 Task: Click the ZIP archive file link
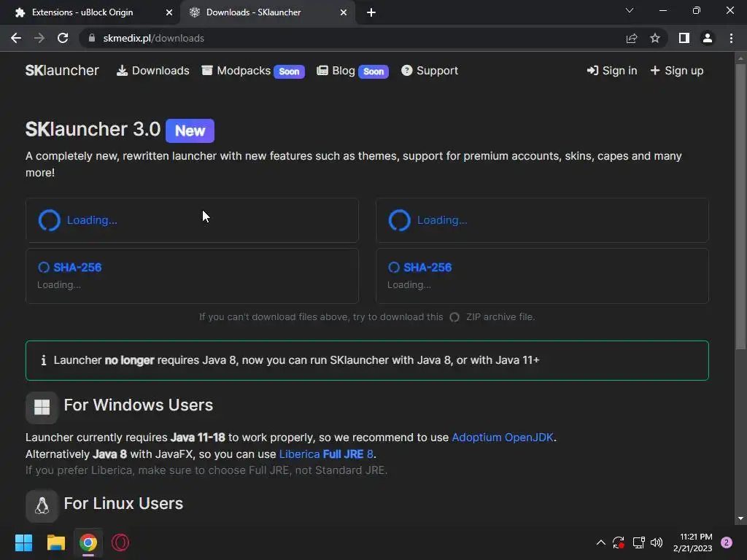(x=500, y=316)
